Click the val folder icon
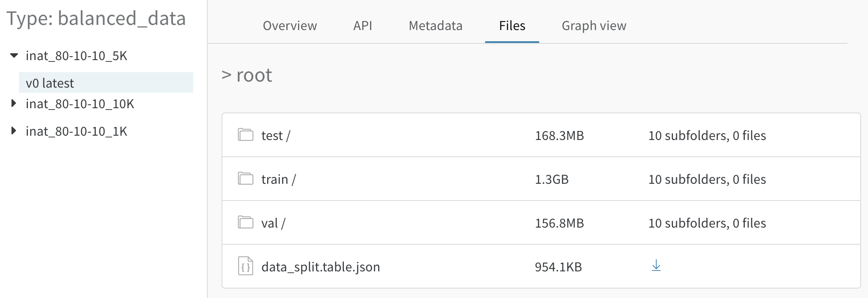 point(246,222)
